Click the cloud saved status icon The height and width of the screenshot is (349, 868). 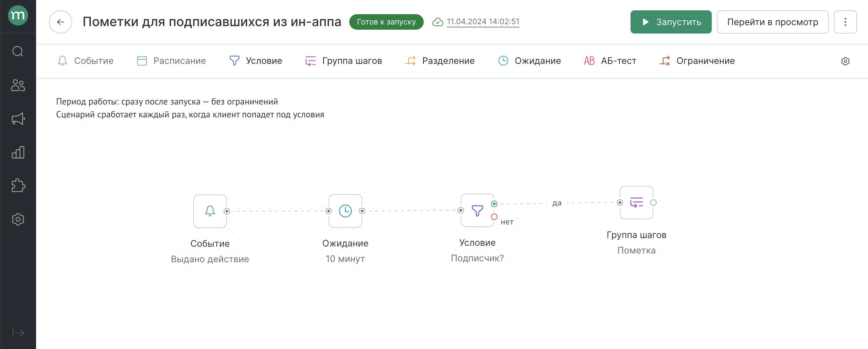pos(438,22)
